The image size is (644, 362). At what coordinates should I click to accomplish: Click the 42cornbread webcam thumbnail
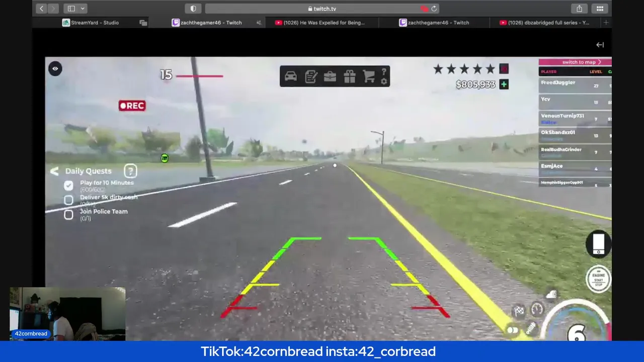(67, 314)
